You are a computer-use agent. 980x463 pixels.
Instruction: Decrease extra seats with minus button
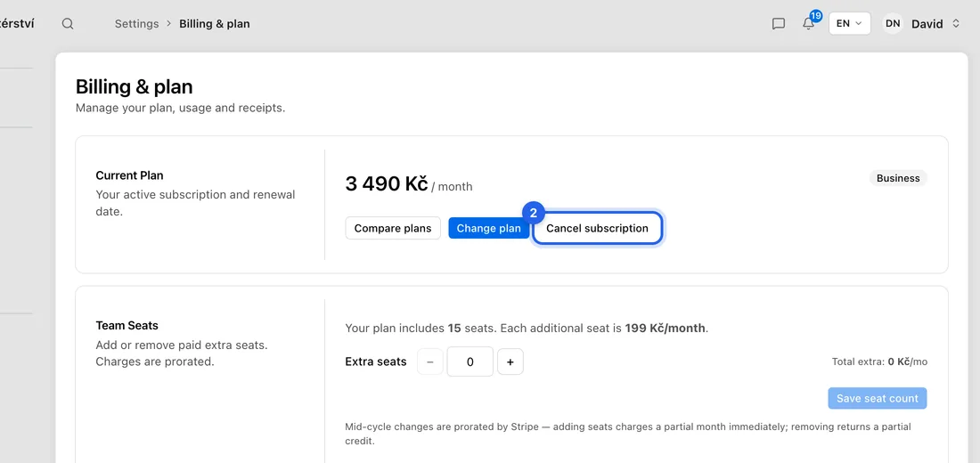click(430, 361)
